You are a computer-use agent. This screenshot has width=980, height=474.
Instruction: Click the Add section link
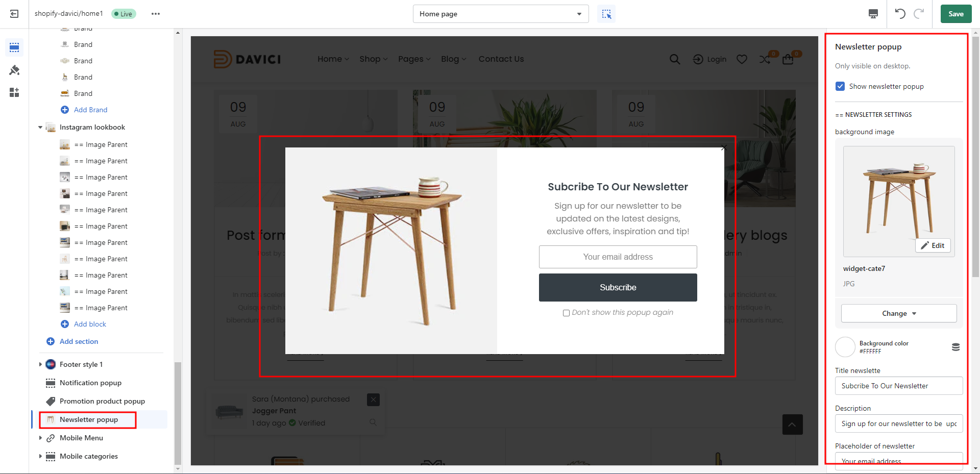tap(79, 341)
